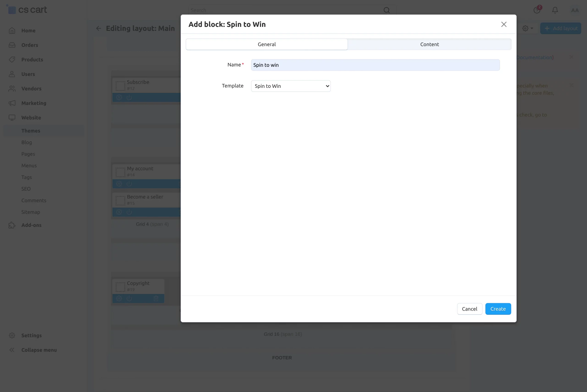Screen dimensions: 587x392
Task: Select Comments submenu item
Action: pos(34,200)
